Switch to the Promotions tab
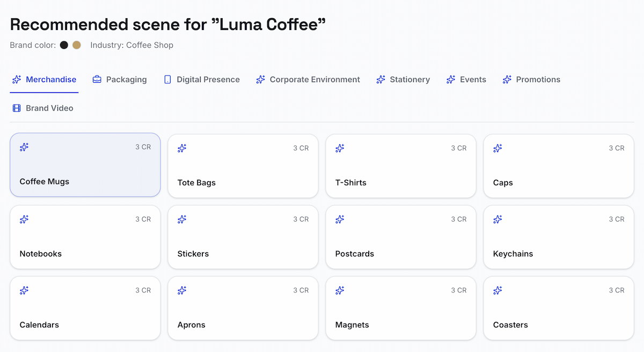 tap(531, 79)
